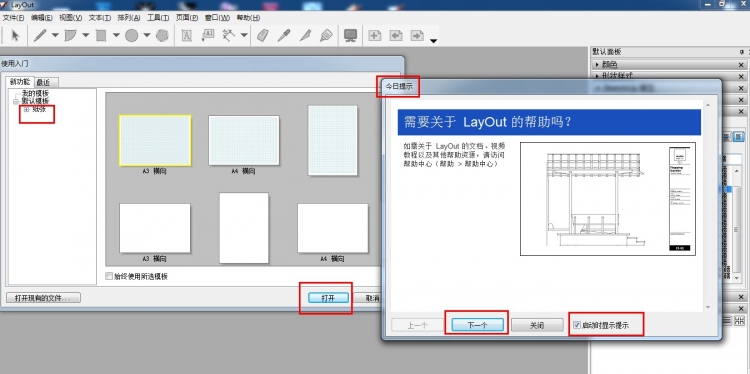
Task: Toggle 始终使用所选模板 checkbox
Action: [x=109, y=276]
